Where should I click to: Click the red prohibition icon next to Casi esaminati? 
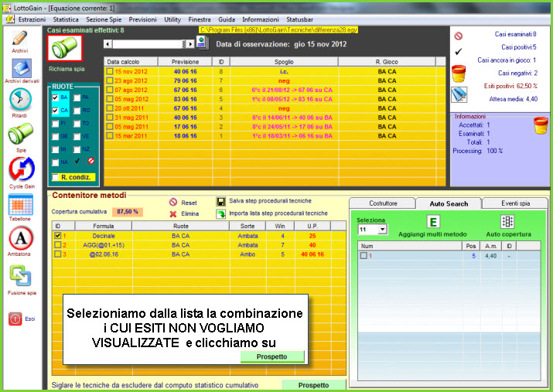point(458,36)
